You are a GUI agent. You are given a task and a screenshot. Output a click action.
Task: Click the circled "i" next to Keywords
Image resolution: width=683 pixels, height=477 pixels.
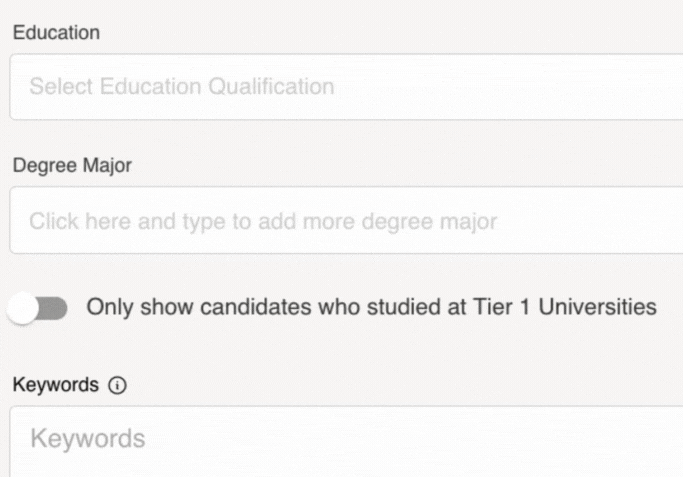[x=118, y=385]
